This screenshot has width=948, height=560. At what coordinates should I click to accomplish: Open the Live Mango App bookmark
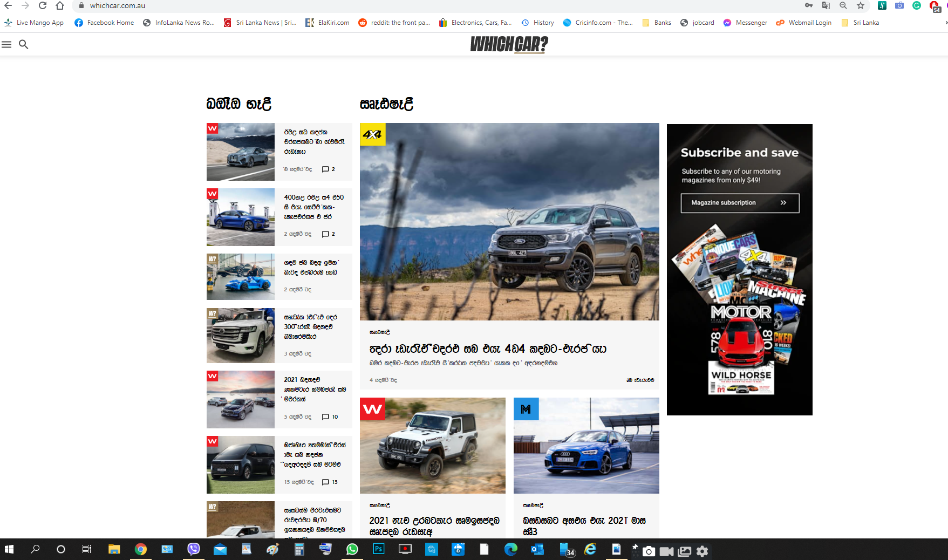point(33,23)
